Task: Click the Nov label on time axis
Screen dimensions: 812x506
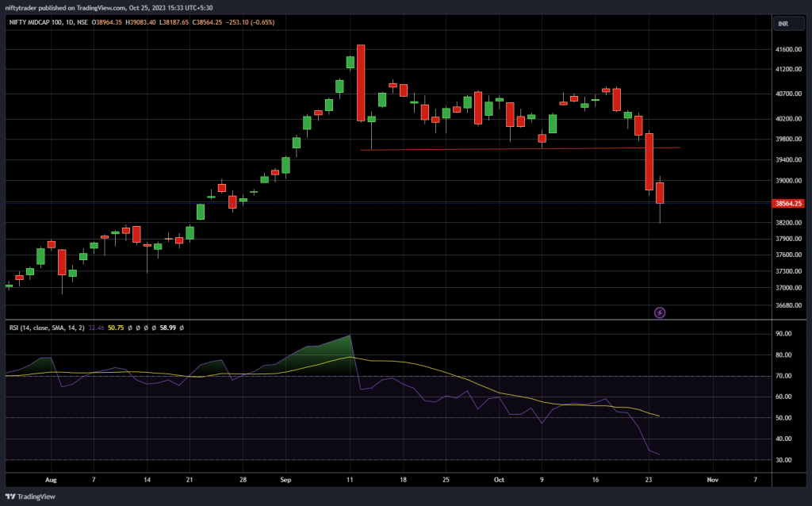Action: pos(713,480)
